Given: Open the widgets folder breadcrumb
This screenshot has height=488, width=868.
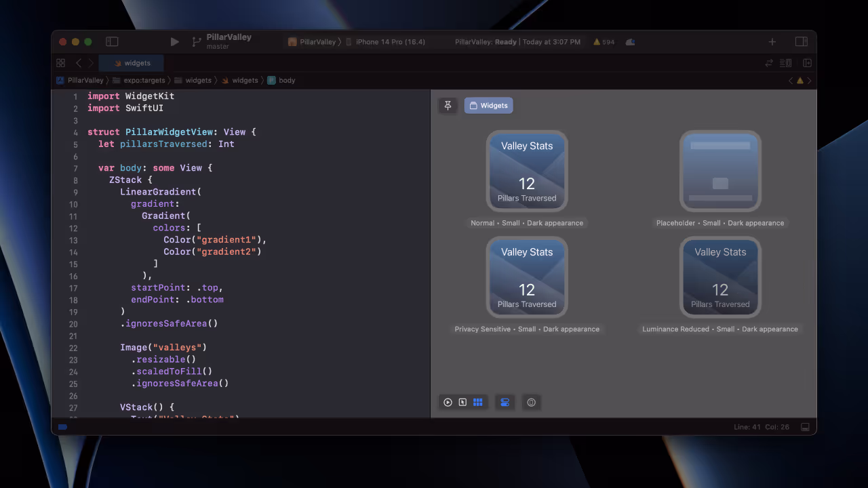Looking at the screenshot, I should point(193,80).
